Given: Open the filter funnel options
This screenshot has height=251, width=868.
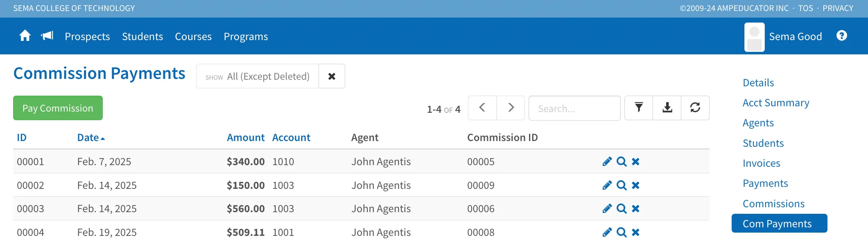Looking at the screenshot, I should point(639,108).
